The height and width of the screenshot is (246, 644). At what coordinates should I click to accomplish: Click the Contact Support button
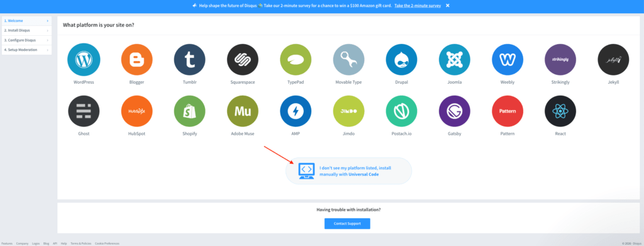(347, 223)
